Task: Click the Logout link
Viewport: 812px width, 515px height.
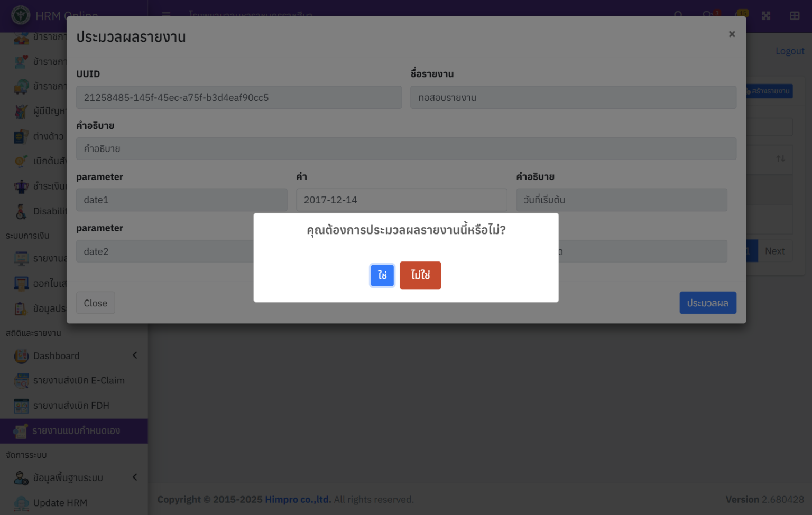Action: click(x=789, y=51)
